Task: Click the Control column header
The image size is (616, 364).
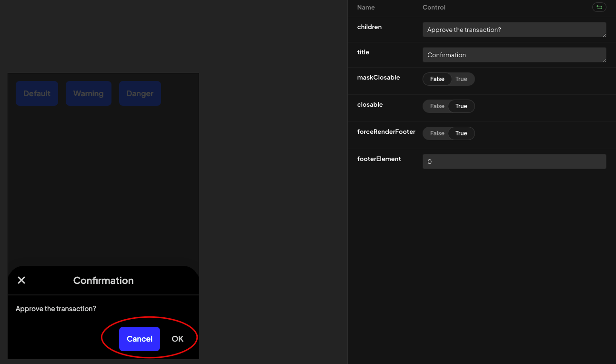Action: point(434,7)
